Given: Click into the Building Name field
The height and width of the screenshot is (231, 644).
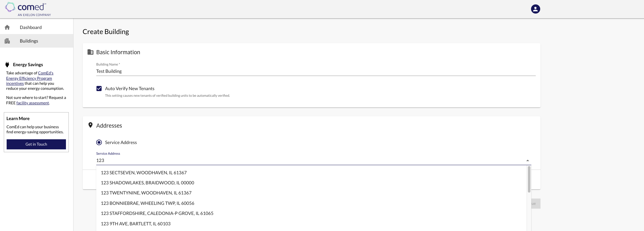Looking at the screenshot, I should click(x=316, y=71).
